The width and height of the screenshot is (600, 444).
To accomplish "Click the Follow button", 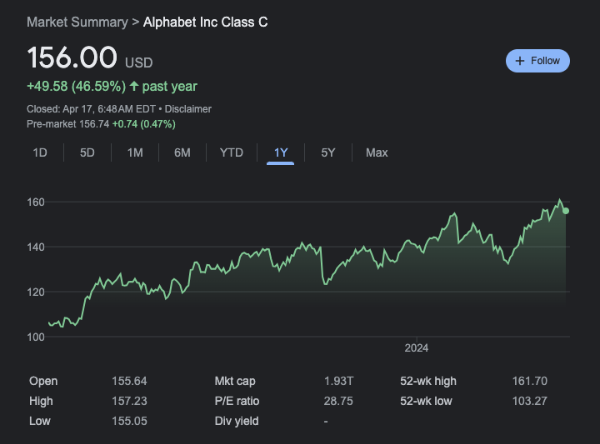I will click(538, 60).
